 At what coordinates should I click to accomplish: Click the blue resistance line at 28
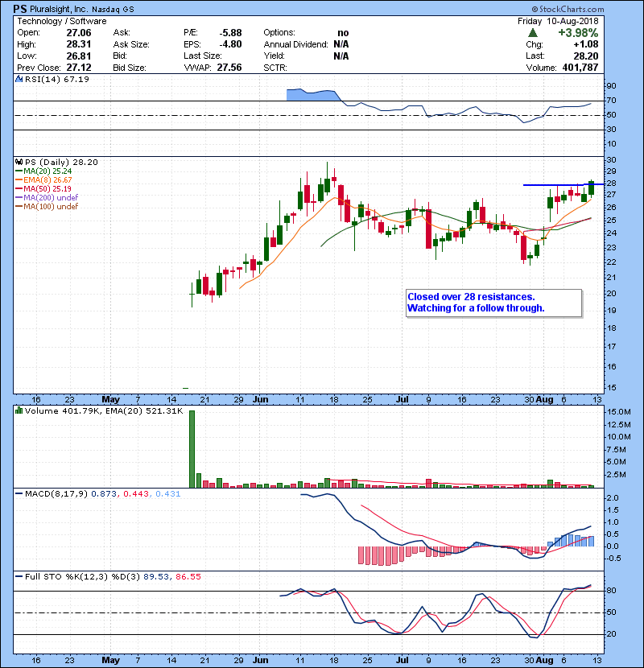click(x=563, y=184)
